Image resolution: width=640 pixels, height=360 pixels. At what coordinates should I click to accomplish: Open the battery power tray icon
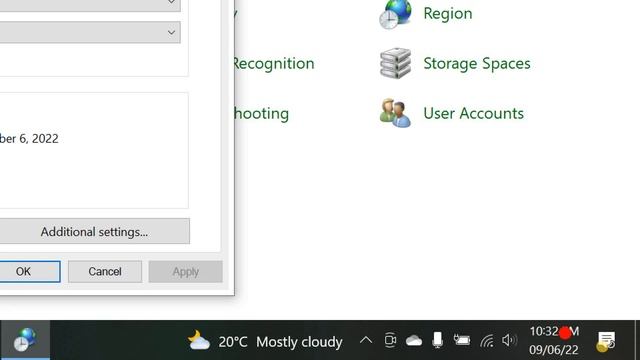pos(462,340)
